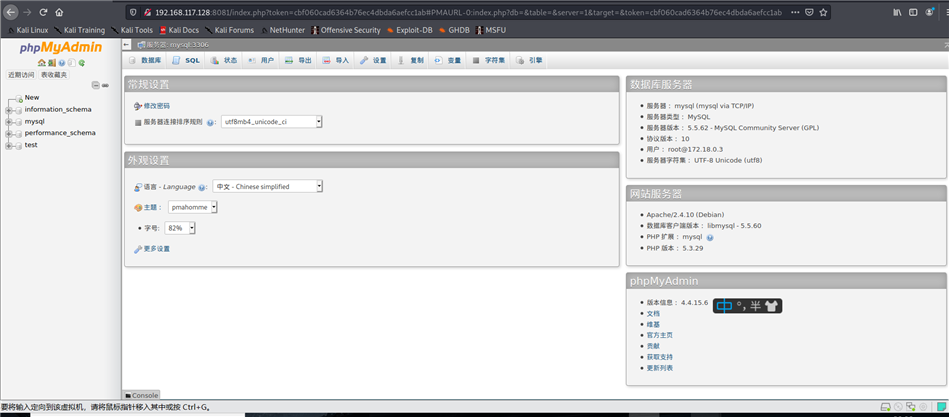Click connection security shield icon in address bar
949x417 pixels.
(133, 12)
